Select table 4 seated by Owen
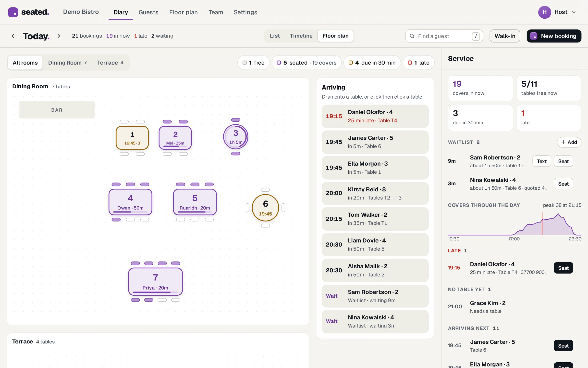This screenshot has height=368, width=588. click(130, 202)
